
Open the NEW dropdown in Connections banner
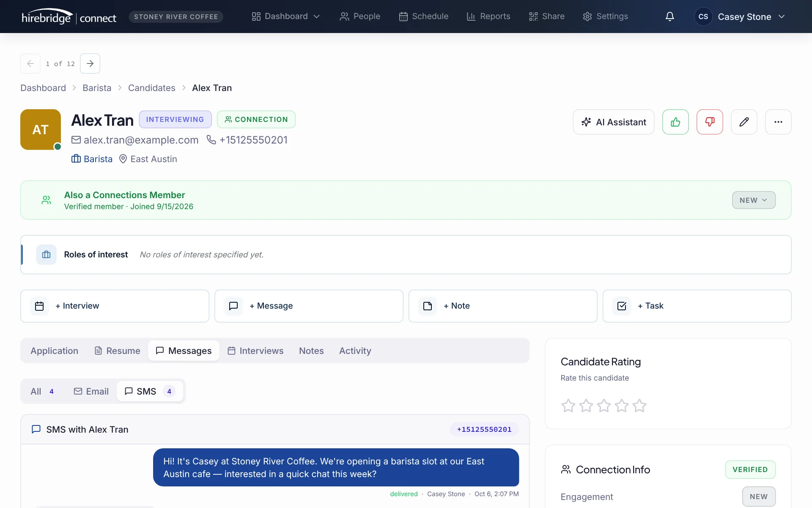point(754,200)
